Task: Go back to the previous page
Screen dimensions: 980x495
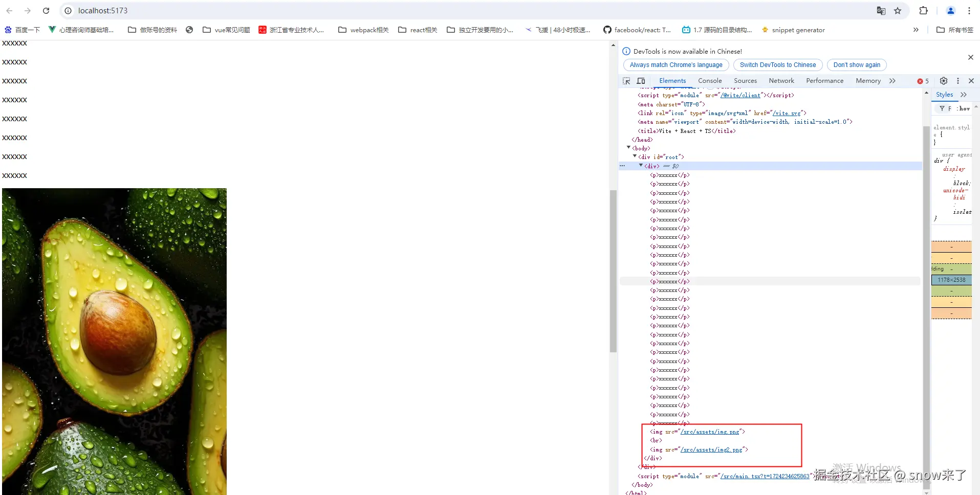Action: tap(9, 11)
